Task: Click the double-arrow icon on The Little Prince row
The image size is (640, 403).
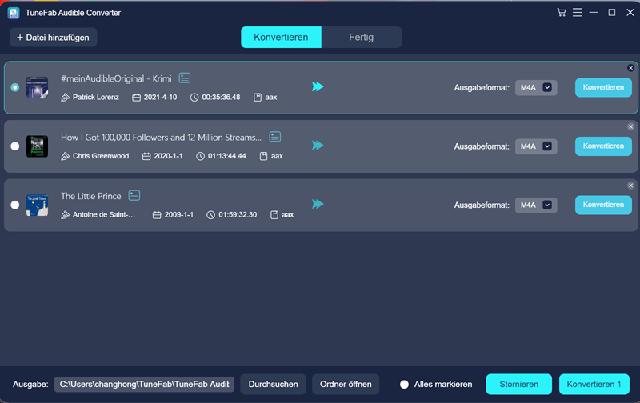Action: (317, 204)
